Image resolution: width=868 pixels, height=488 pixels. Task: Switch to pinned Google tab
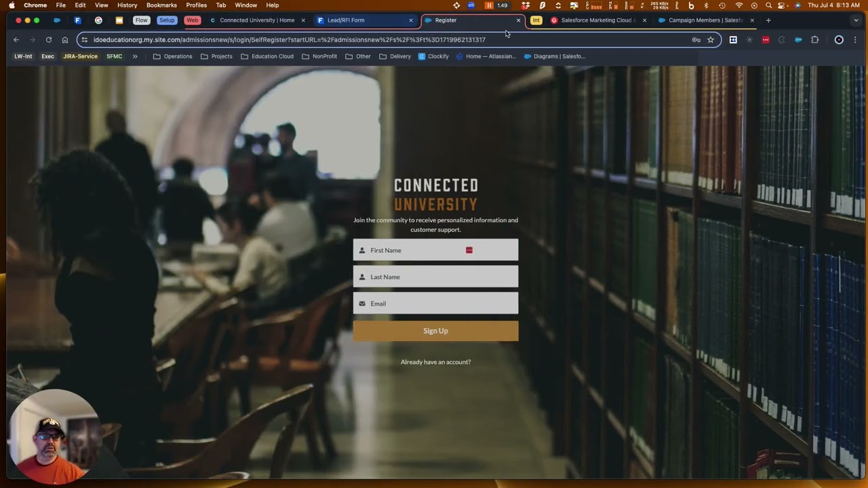click(98, 20)
